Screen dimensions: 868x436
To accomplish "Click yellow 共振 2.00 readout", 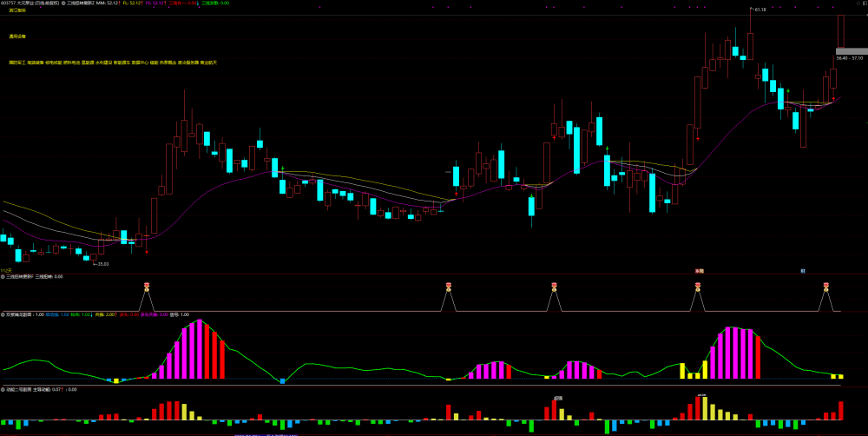I will (105, 314).
